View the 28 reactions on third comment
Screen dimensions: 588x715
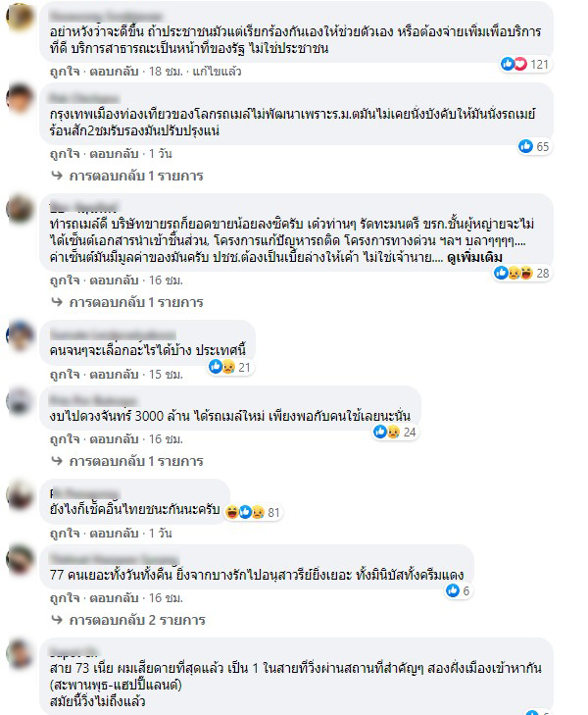coord(522,273)
